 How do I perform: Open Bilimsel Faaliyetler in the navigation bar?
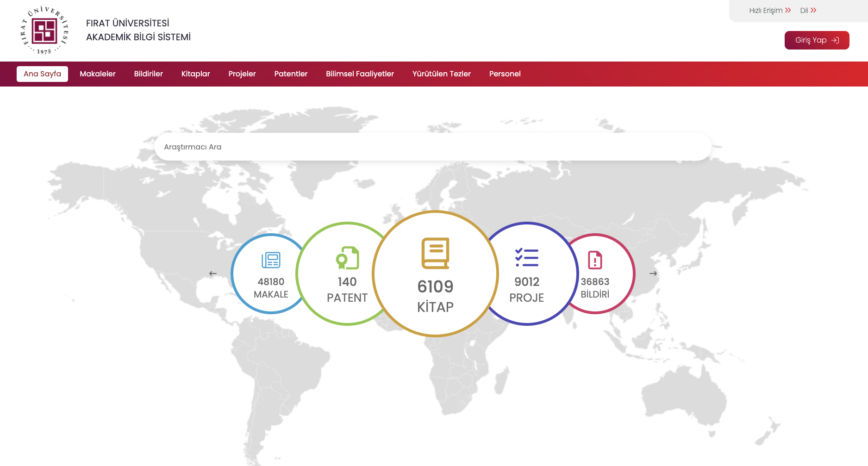[x=360, y=74]
